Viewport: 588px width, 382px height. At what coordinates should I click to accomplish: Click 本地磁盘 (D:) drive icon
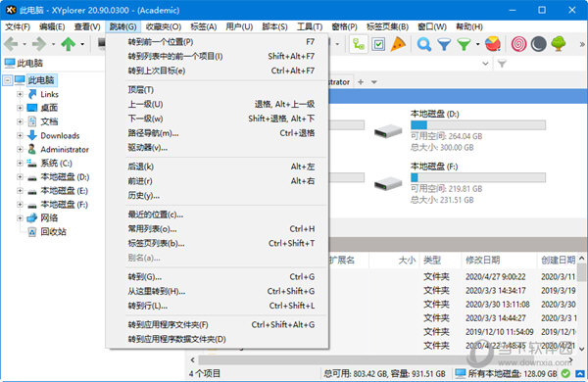coord(388,131)
